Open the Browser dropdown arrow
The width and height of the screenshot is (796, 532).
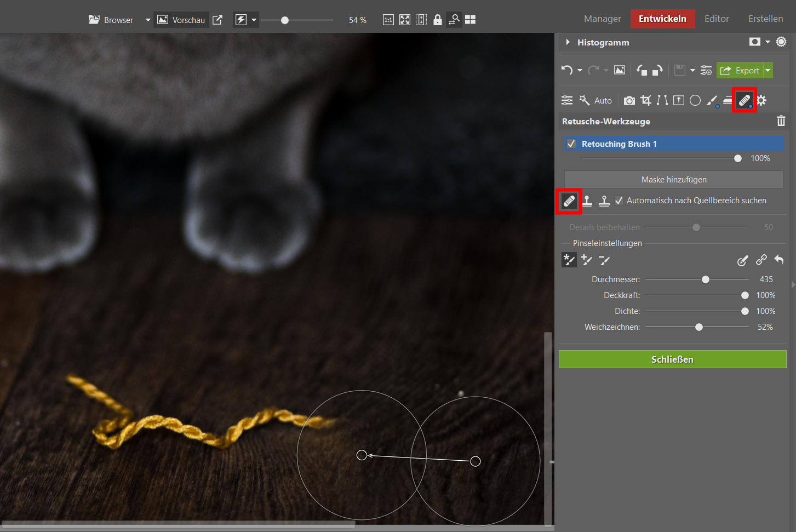(147, 20)
